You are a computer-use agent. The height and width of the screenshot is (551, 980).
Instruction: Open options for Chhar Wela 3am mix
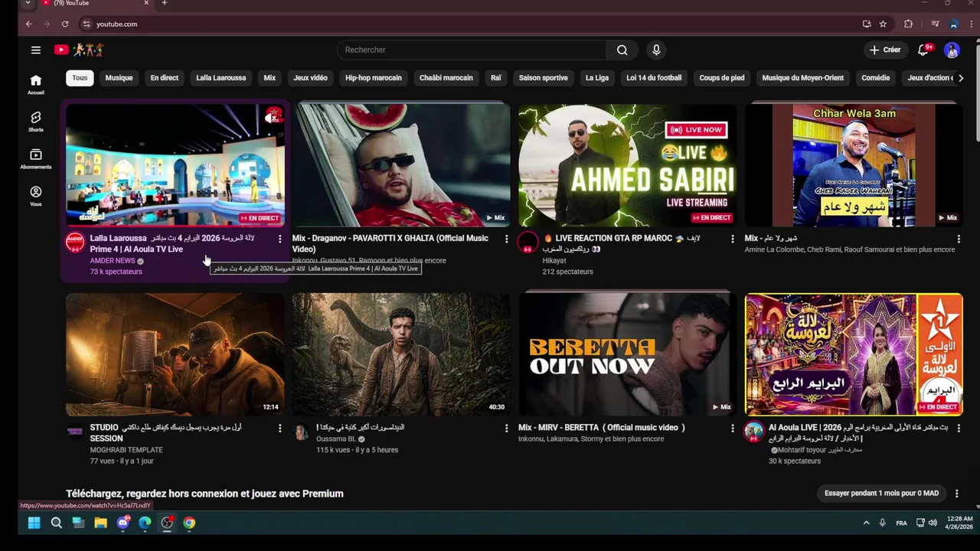click(x=959, y=239)
